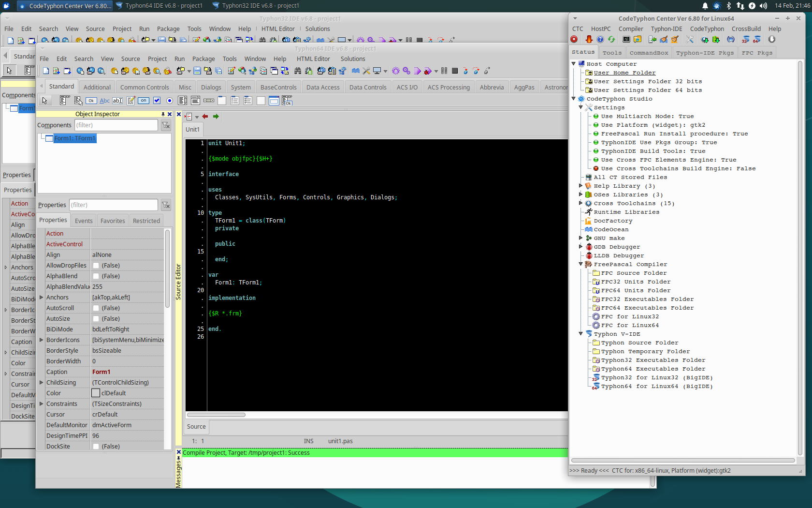The width and height of the screenshot is (812, 508).
Task: Open the CommandBox tab in CodeTyphon Center
Action: 649,53
